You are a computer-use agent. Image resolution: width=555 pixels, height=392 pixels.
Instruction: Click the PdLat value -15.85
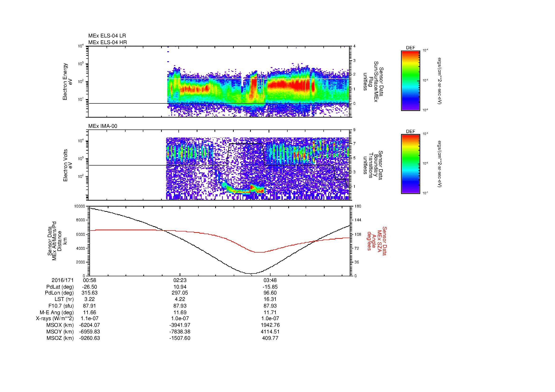point(270,287)
